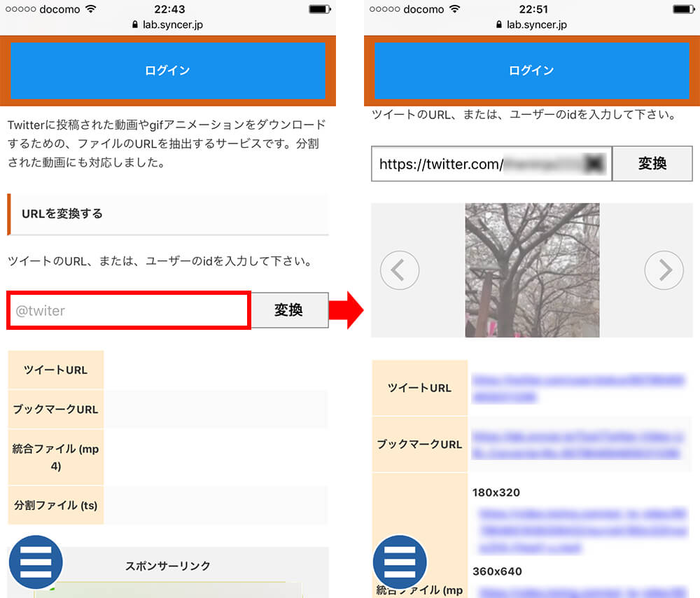Tap the cherry tree video thumbnail
The image size is (700, 598).
click(532, 270)
